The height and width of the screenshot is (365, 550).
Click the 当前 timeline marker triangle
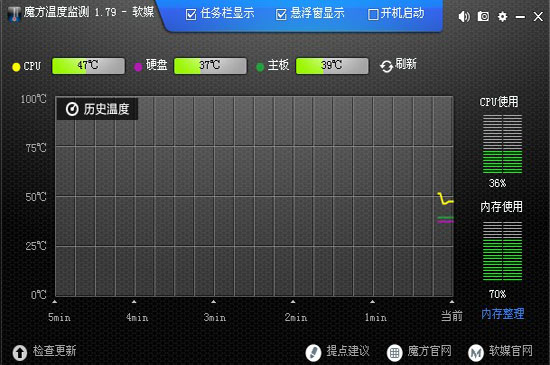pos(451,302)
